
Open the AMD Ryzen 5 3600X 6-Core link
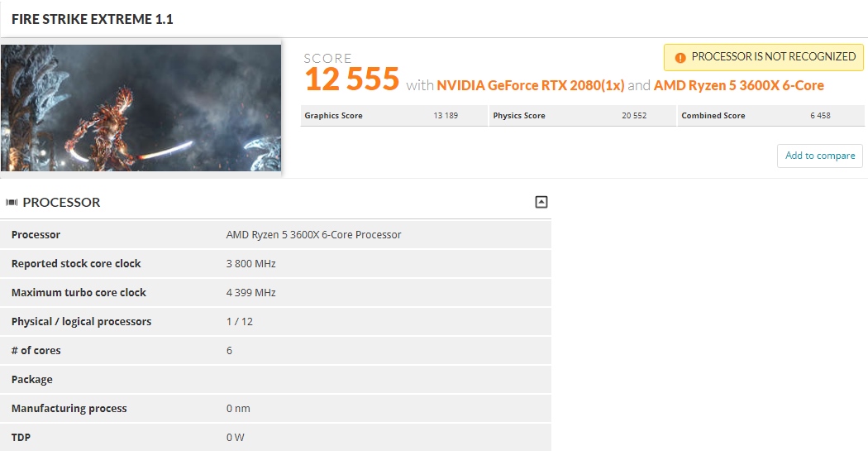pyautogui.click(x=738, y=85)
